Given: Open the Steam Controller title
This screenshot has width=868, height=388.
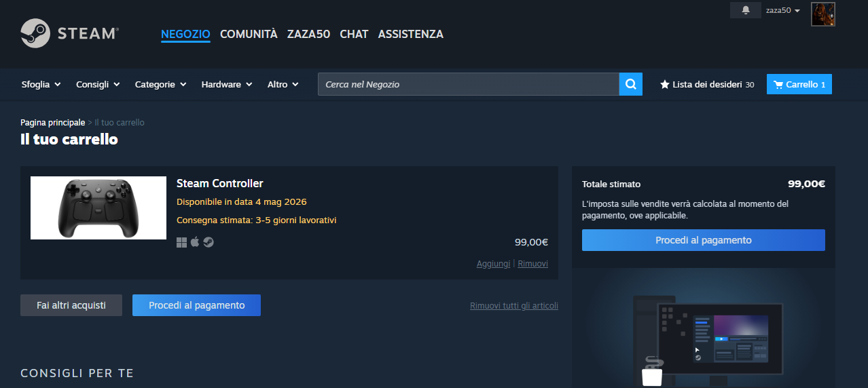Looking at the screenshot, I should [x=220, y=183].
